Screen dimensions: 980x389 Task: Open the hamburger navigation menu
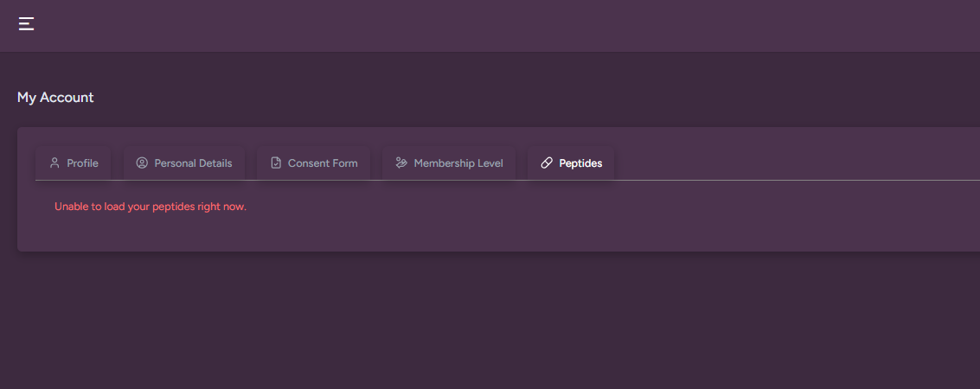click(27, 24)
